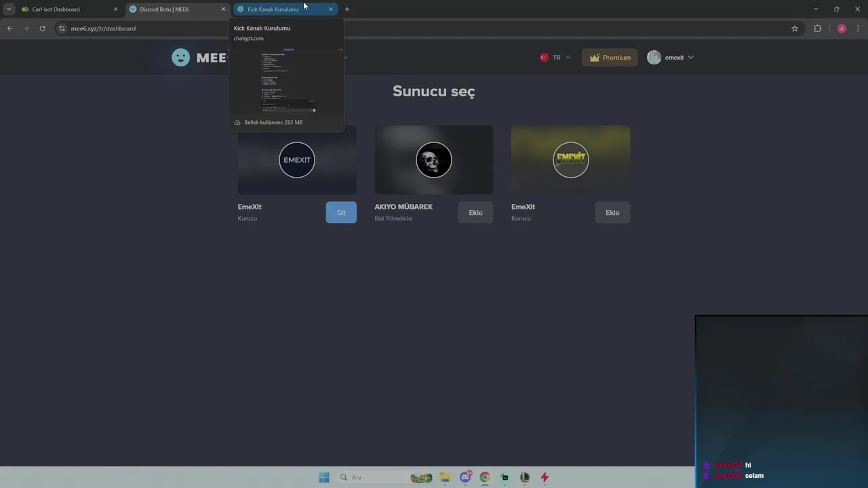Focus the mee6.xyz address bar
868x488 pixels.
[427, 28]
